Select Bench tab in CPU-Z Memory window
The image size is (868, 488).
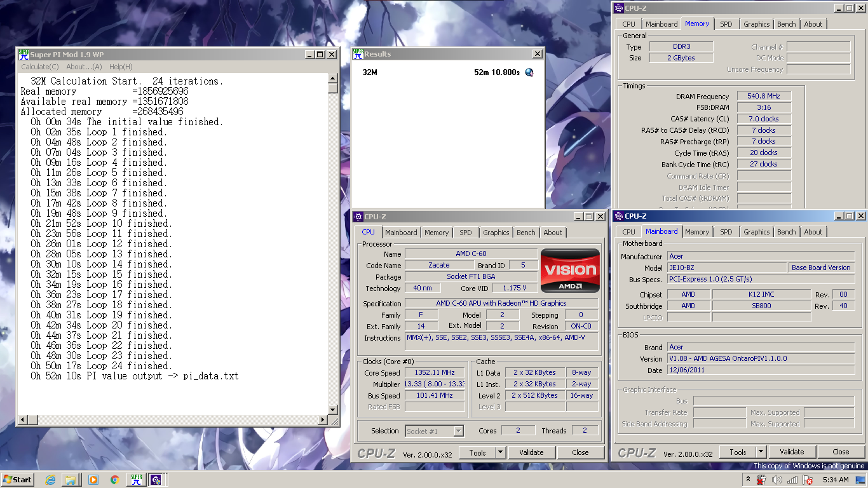click(x=787, y=24)
